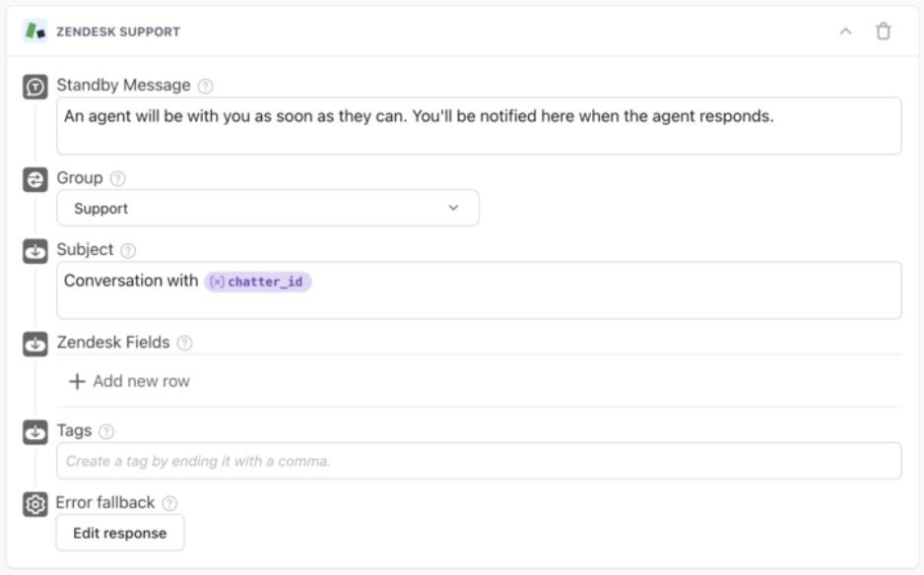Show help tooltip for Group
924x575 pixels.
118,179
